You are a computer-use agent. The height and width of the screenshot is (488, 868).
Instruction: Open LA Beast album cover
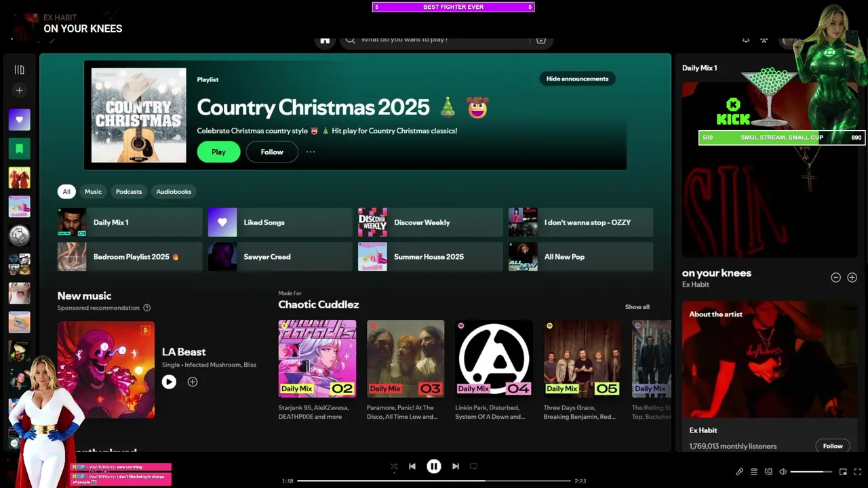click(x=106, y=369)
